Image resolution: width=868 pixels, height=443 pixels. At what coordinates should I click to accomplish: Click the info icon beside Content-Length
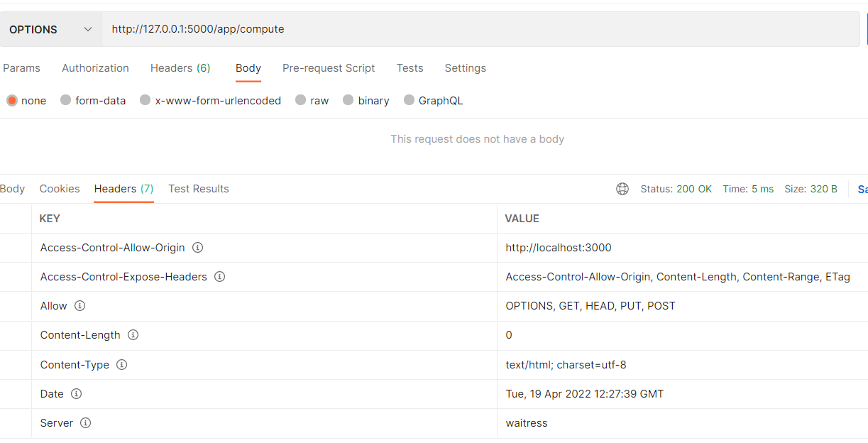pyautogui.click(x=133, y=335)
